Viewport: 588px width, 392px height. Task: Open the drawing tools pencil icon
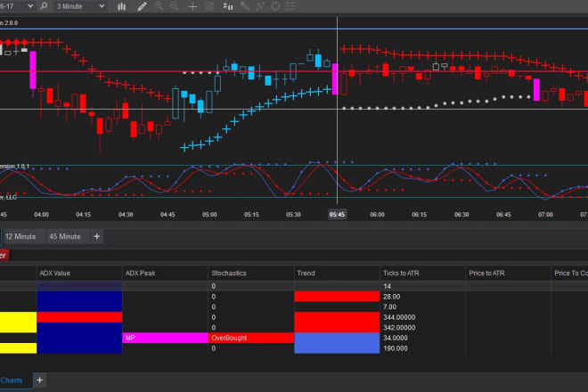142,6
